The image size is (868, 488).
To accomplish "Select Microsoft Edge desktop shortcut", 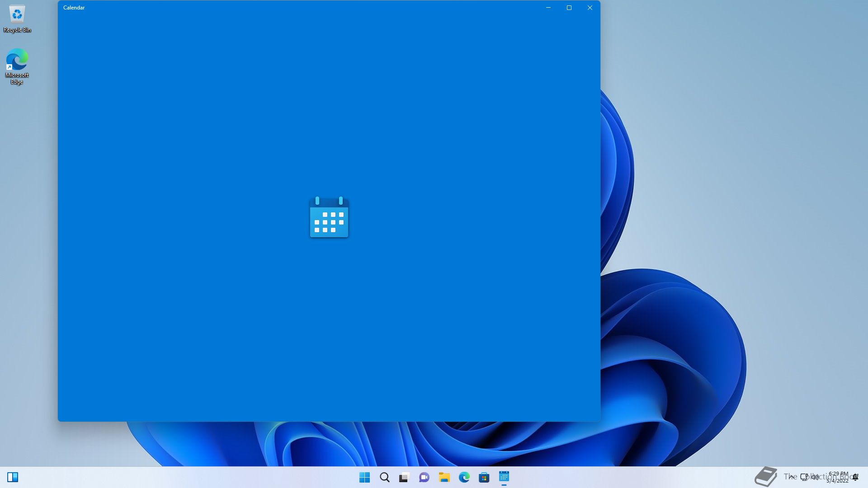I will 17,66.
